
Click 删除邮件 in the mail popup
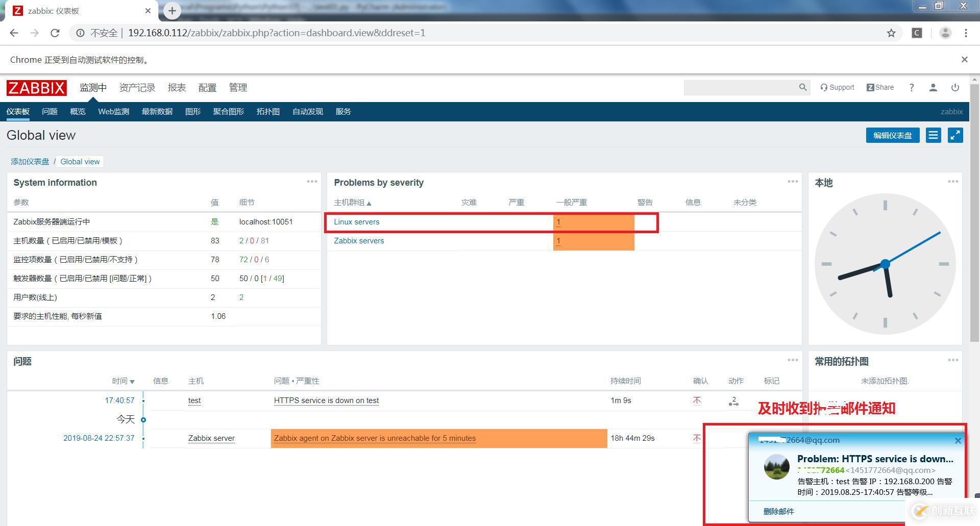(778, 511)
